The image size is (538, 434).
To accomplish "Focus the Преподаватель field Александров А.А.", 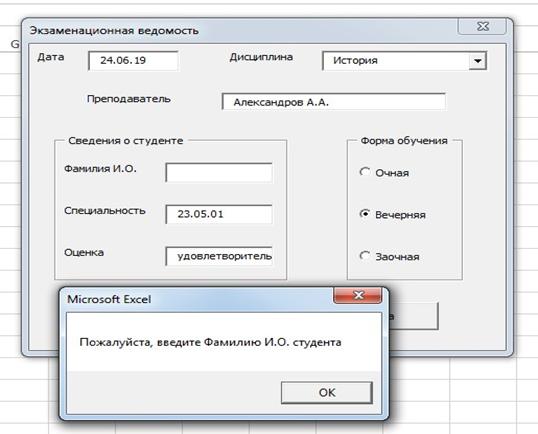I will click(x=334, y=102).
